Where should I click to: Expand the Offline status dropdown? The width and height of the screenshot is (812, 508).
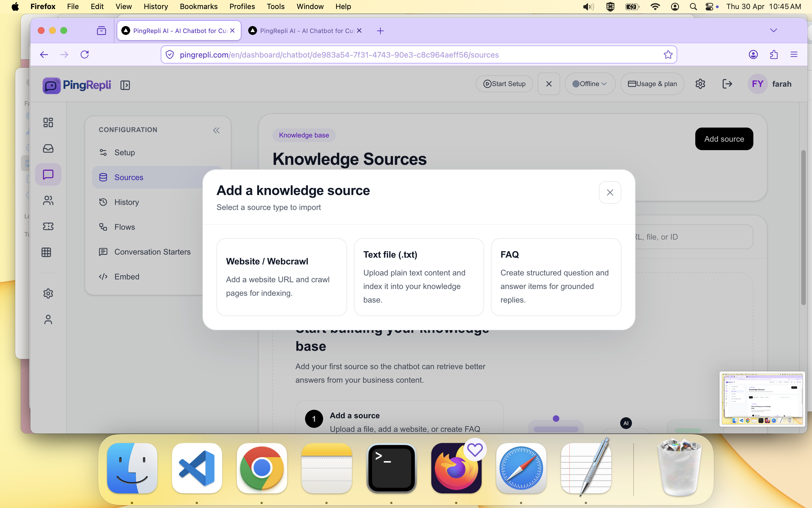pyautogui.click(x=590, y=84)
